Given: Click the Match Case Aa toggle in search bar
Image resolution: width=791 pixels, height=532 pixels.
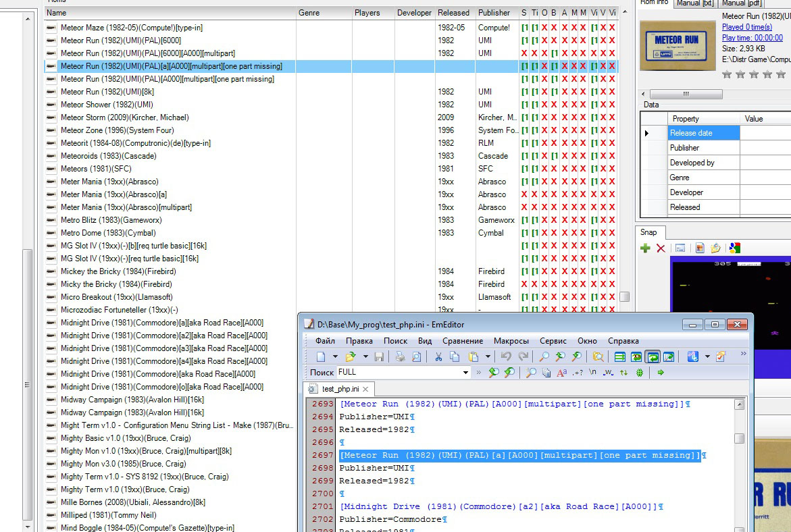Looking at the screenshot, I should point(561,373).
